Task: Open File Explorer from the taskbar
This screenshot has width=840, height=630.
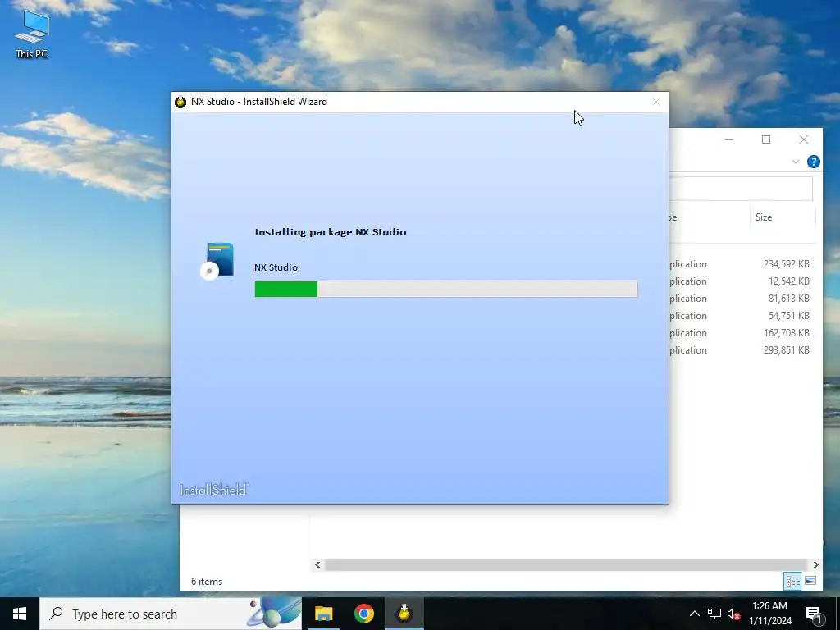Action: tap(323, 614)
